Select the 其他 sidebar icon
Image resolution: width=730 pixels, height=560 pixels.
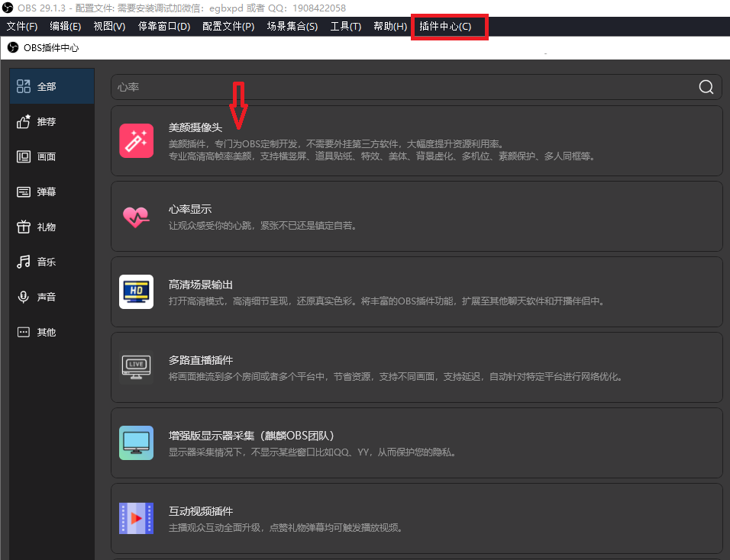tap(51, 332)
